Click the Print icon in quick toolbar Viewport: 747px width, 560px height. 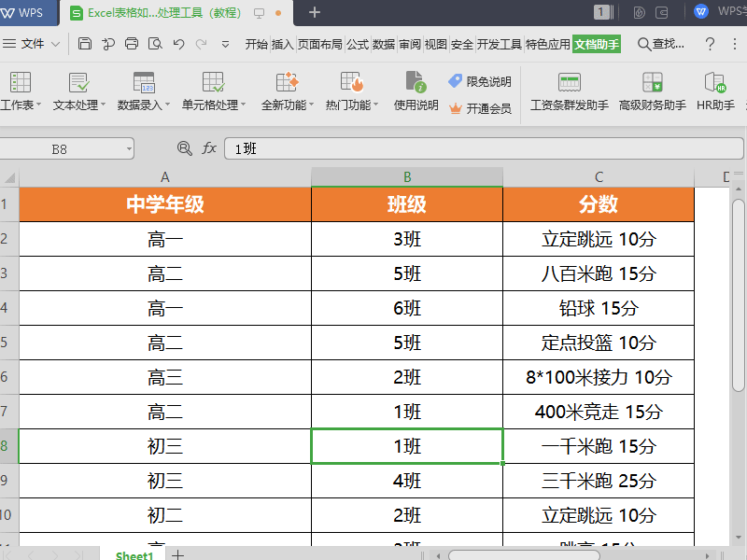pyautogui.click(x=132, y=44)
